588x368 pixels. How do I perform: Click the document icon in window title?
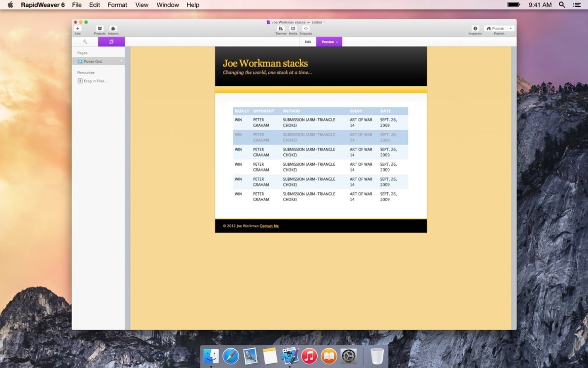click(x=268, y=22)
